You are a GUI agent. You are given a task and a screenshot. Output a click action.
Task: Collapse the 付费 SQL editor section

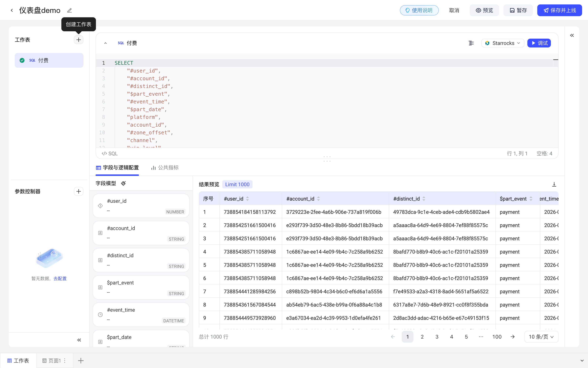point(105,43)
